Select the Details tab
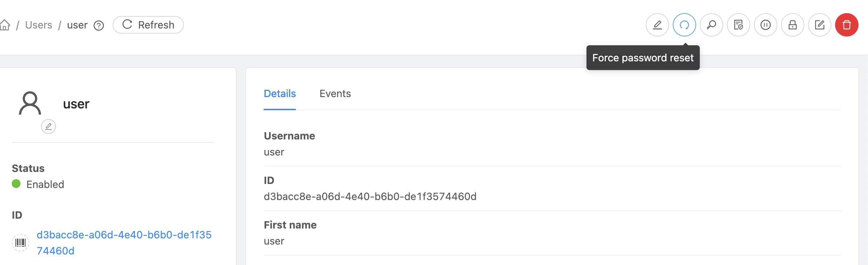Viewport: 868px width, 265px height. pos(279,93)
